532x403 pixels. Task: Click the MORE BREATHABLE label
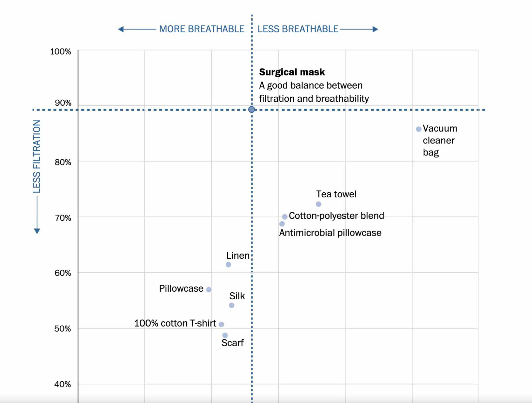pos(201,29)
